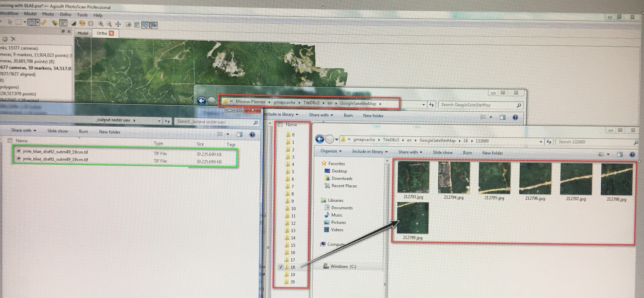Click the Share with button in raster uav window
The height and width of the screenshot is (298, 644).
(24, 130)
